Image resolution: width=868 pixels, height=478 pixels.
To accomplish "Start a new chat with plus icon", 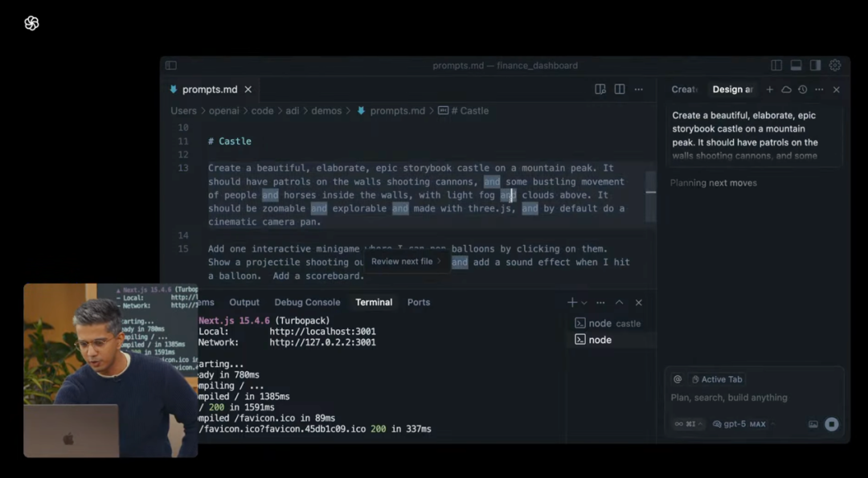I will pyautogui.click(x=769, y=89).
